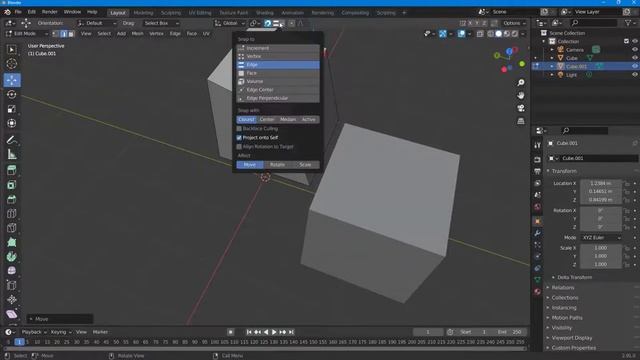
Task: Uncheck Project onto Self
Action: [x=239, y=138]
